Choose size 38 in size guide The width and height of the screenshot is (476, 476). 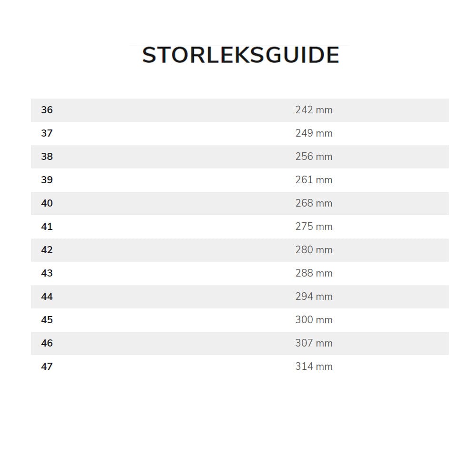tap(47, 157)
